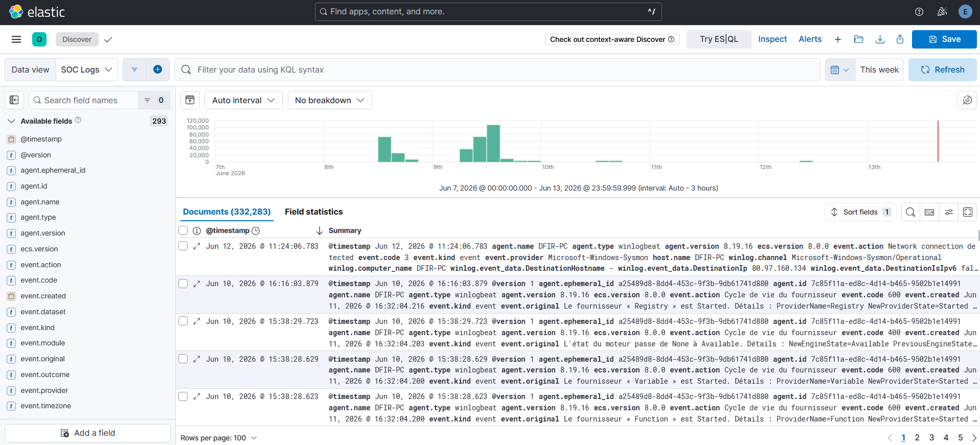Check the Jun 12 11:24:06.783 row checkbox
The width and height of the screenshot is (980, 445).
pyautogui.click(x=183, y=246)
